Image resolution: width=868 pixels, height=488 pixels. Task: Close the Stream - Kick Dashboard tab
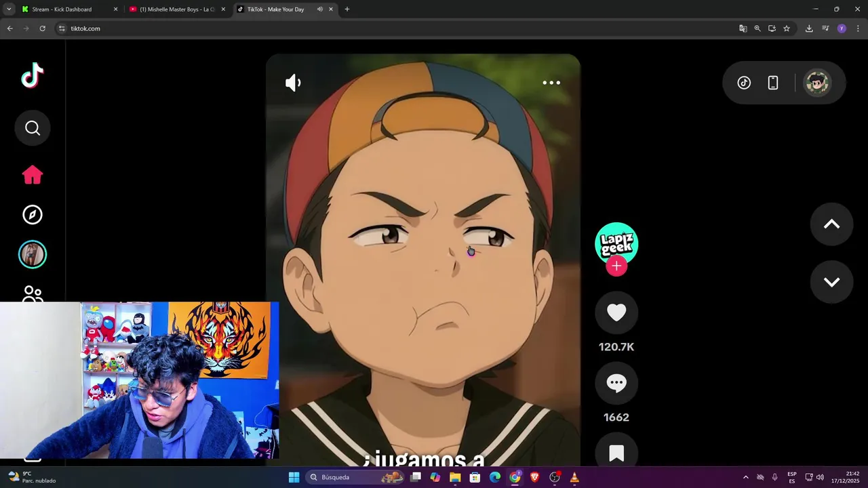[115, 9]
